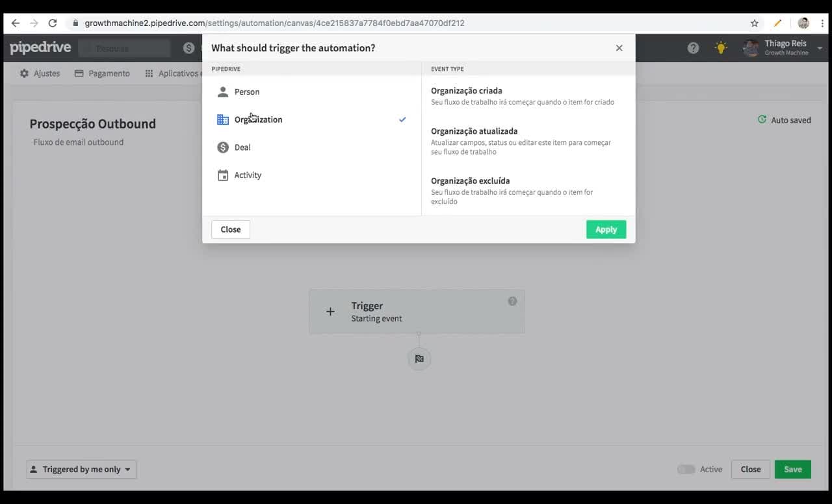Viewport: 832px width, 504px height.
Task: Click the Deal dollar icon
Action: coord(223,147)
